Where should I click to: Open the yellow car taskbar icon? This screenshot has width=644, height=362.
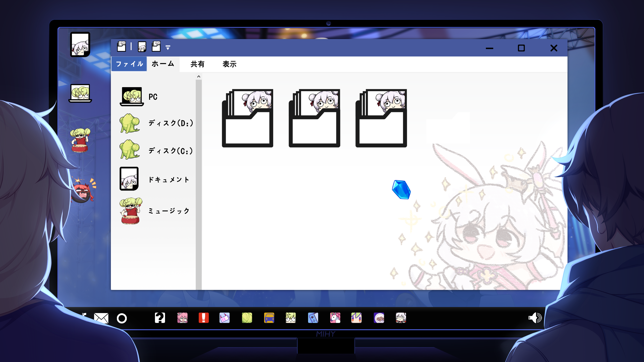[269, 318]
